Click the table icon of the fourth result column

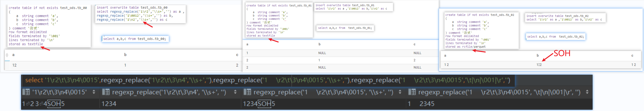pos(412,92)
